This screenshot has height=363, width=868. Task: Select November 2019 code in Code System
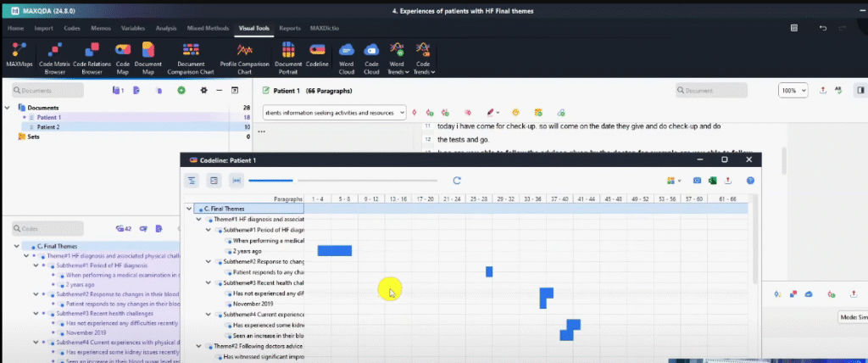86,332
